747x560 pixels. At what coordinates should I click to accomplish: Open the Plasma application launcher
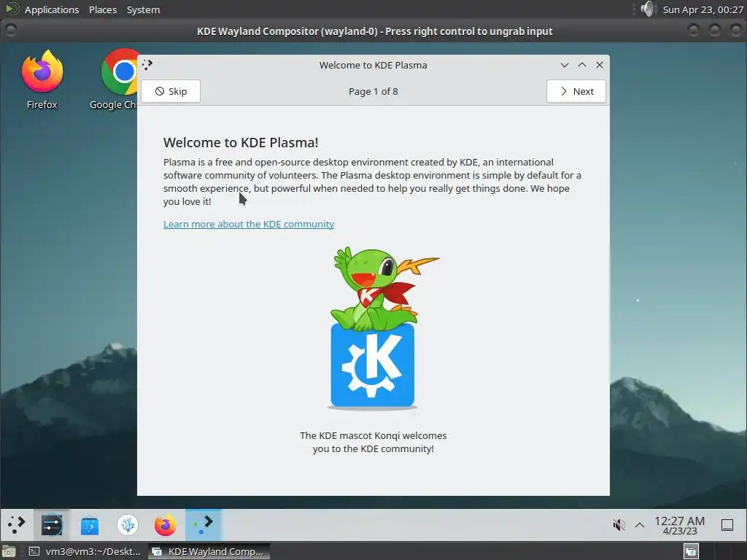17,525
